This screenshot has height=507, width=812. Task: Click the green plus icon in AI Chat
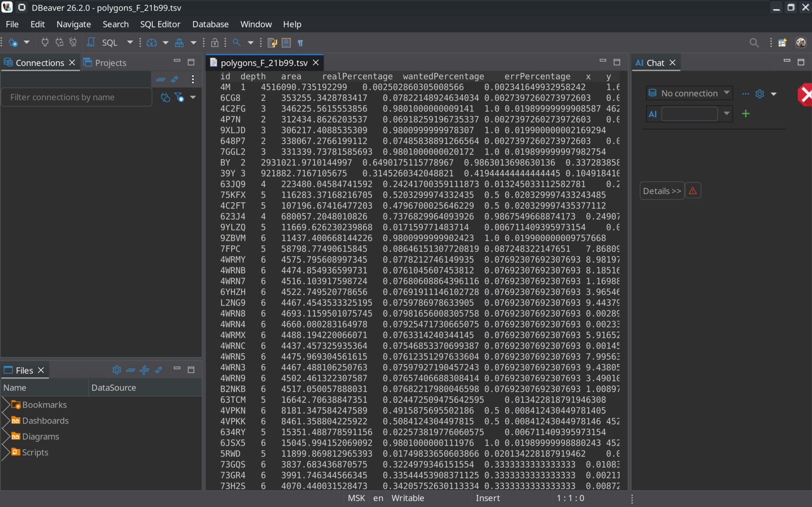coord(745,114)
